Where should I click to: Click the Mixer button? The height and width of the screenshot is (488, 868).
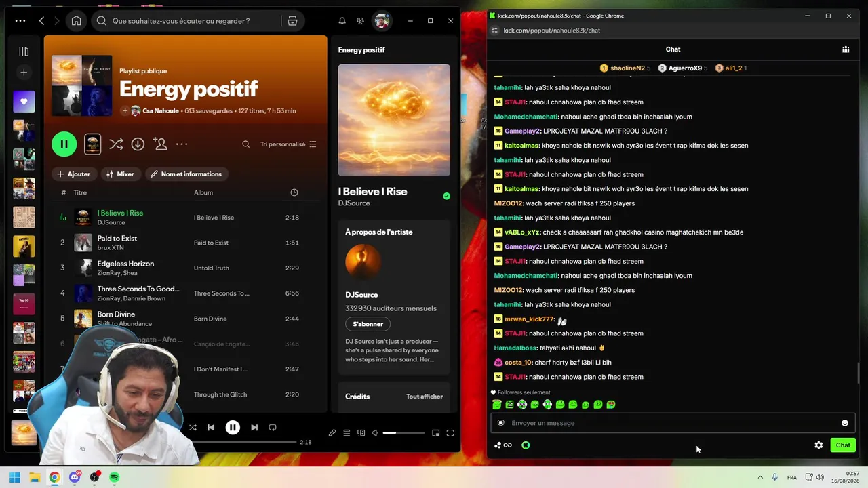pyautogui.click(x=120, y=174)
